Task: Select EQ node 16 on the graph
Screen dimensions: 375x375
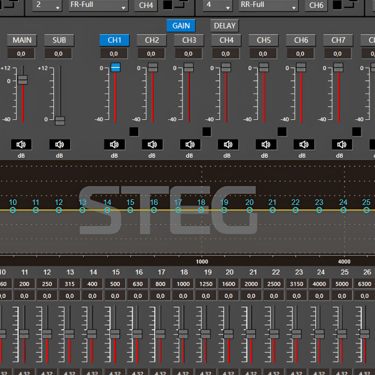Action: pyautogui.click(x=154, y=210)
